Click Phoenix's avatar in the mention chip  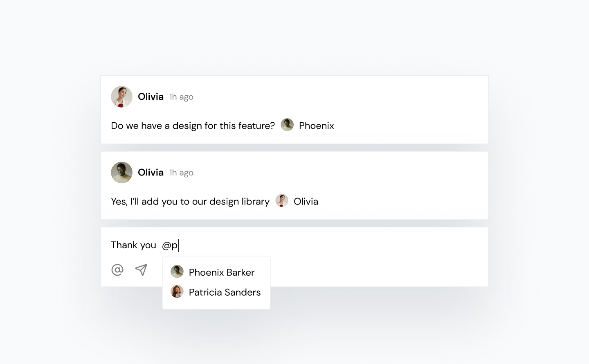coord(287,125)
